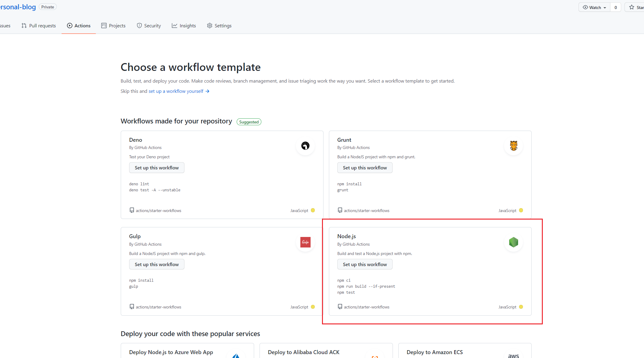Click the yellow JavaScript dot on Gulp card

tap(313, 307)
